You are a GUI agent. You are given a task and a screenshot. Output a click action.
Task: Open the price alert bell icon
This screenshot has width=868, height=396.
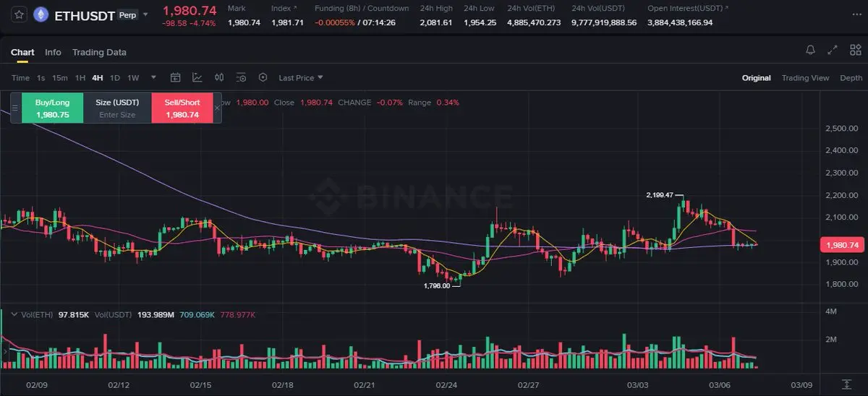point(811,50)
